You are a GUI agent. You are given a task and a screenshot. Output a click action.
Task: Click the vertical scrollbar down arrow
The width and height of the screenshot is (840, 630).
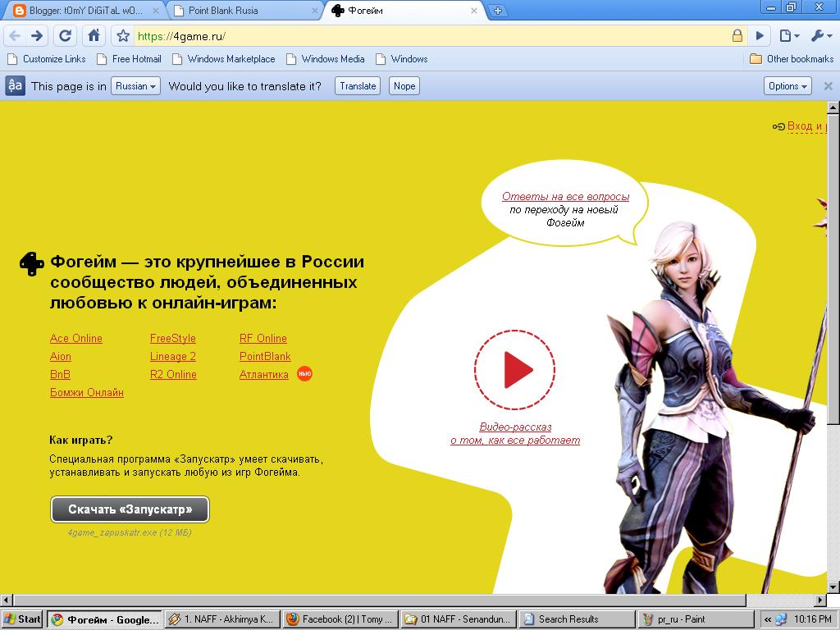833,587
